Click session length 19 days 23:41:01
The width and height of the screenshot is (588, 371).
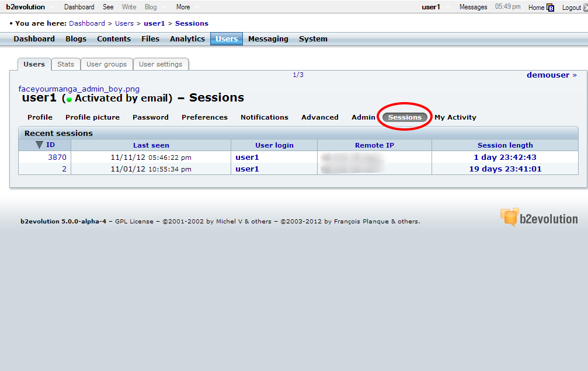coord(505,169)
